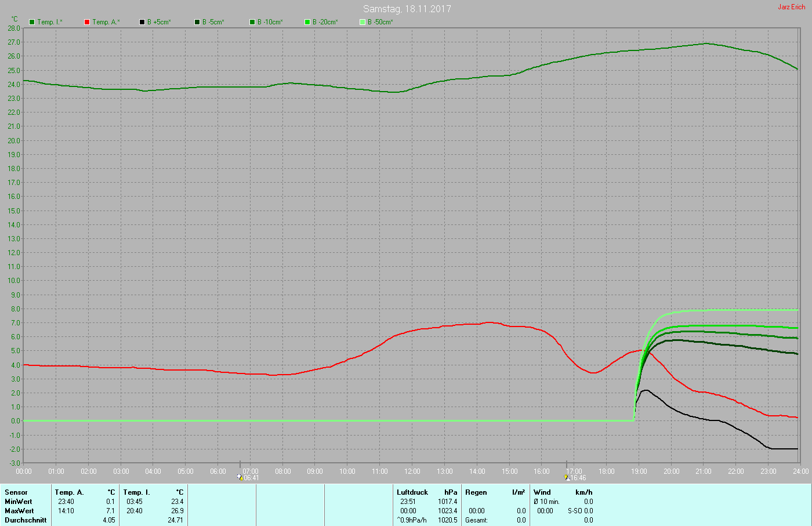
Task: Select the 'B -5cm*' legend label
Action: pyautogui.click(x=213, y=22)
